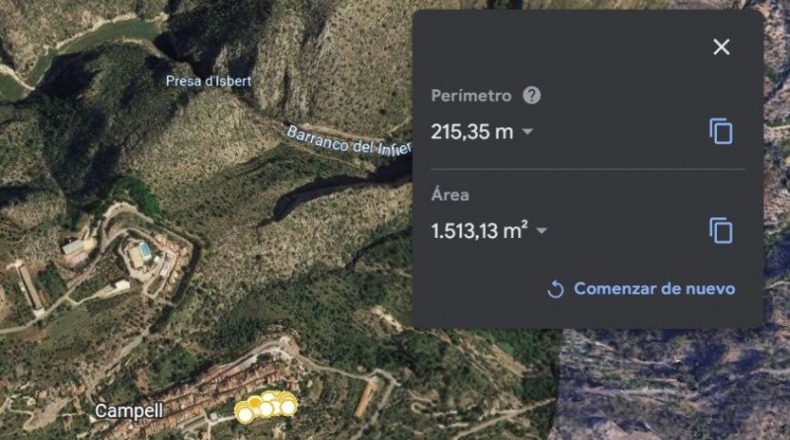Copy the area value 1.513,13 m²
790x440 pixels.
(x=721, y=231)
